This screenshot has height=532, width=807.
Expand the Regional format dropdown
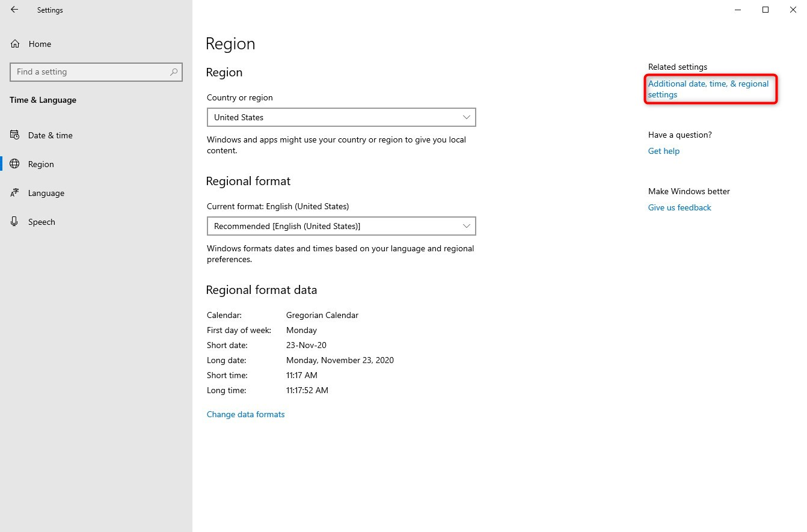point(341,226)
